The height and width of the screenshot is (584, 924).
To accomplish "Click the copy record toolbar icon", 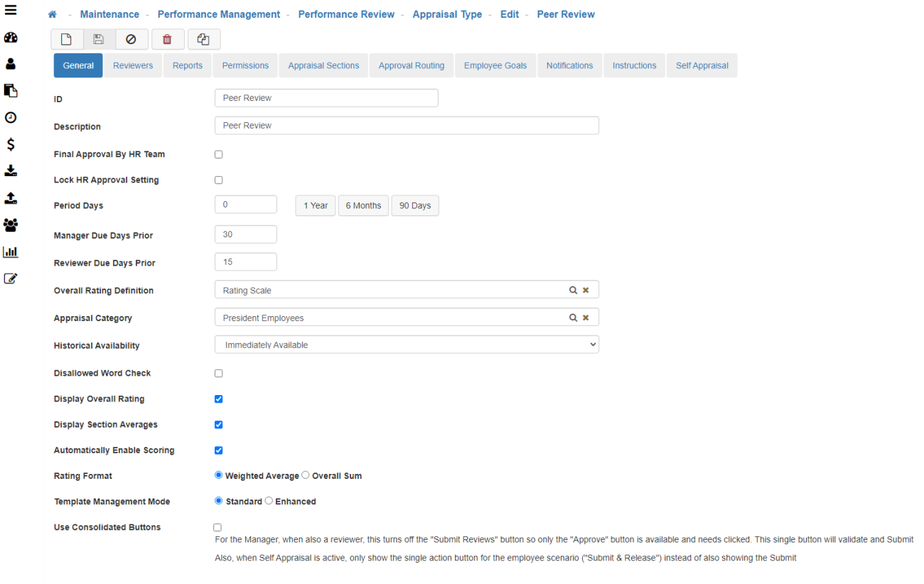I will (x=203, y=40).
